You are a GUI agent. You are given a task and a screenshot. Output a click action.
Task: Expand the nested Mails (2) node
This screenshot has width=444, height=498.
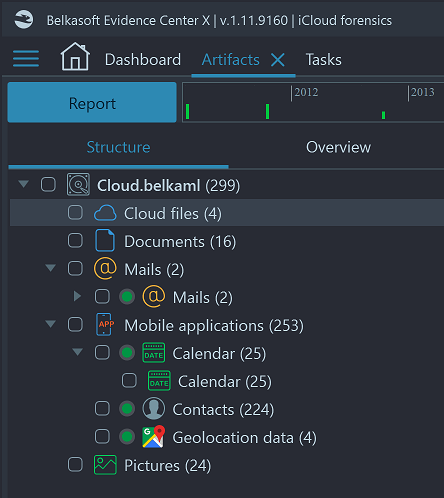coord(77,296)
